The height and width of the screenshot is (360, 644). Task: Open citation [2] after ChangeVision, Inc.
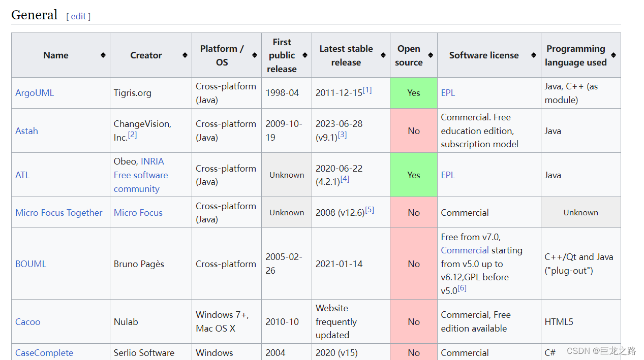click(x=132, y=135)
